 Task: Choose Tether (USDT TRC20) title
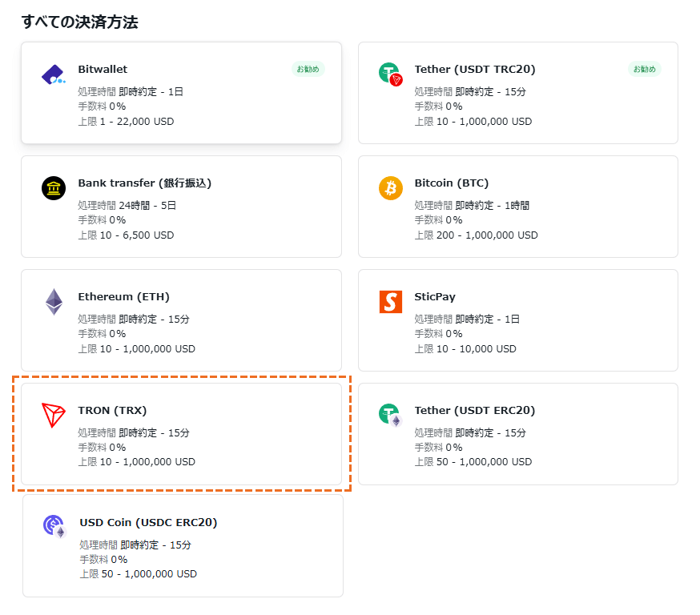point(475,69)
